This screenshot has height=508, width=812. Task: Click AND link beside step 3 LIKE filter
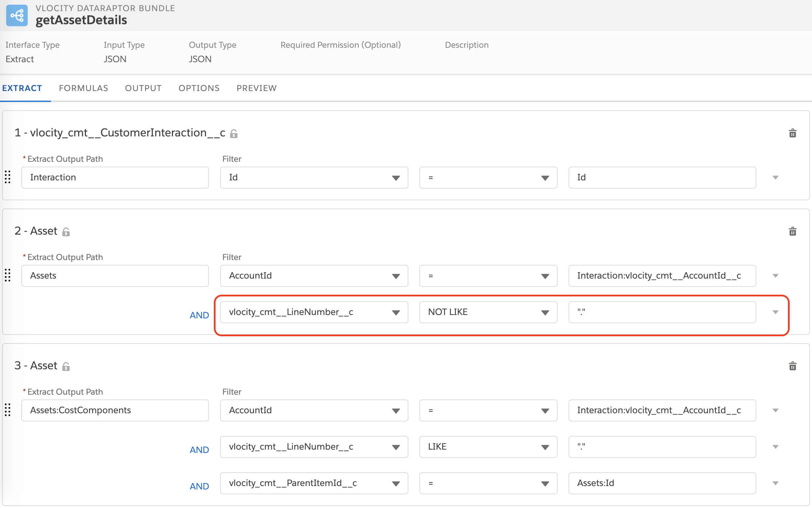click(x=199, y=450)
